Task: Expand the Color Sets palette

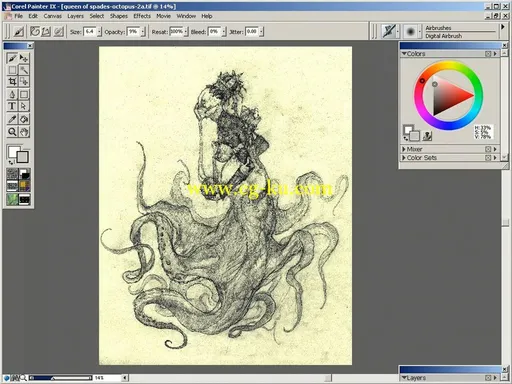Action: [x=404, y=158]
